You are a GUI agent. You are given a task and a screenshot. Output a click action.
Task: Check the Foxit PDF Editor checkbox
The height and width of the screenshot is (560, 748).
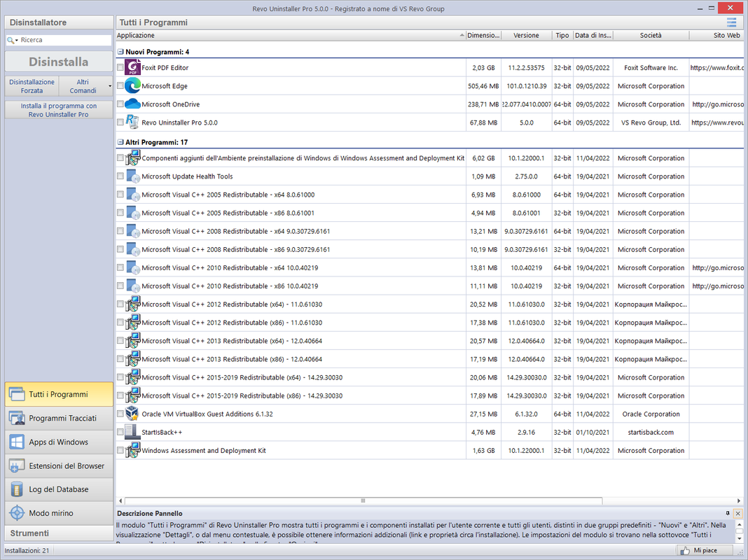(120, 67)
